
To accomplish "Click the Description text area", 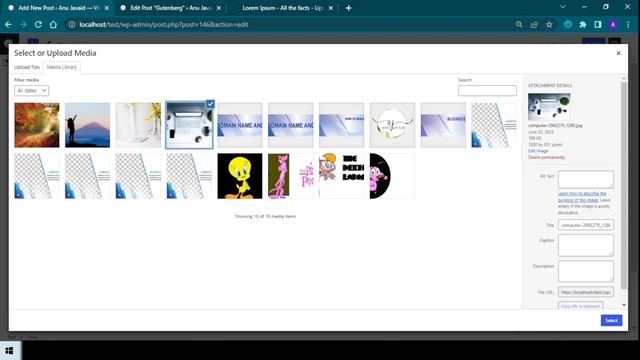I will (585, 271).
